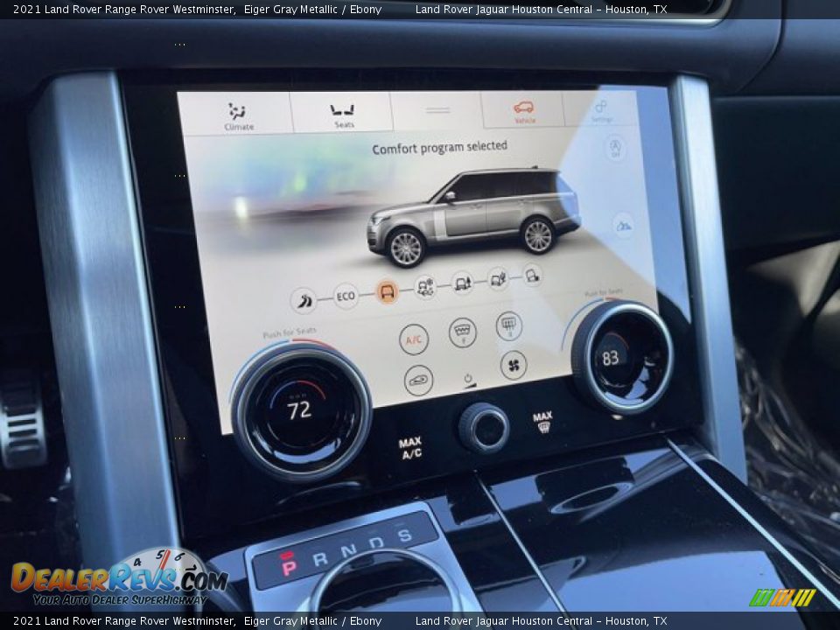
Task: Toggle the A/C button
Action: pyautogui.click(x=414, y=339)
